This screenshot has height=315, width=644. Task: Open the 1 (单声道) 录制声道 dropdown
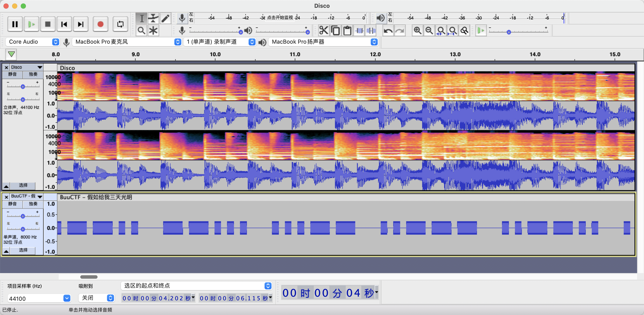coord(220,42)
